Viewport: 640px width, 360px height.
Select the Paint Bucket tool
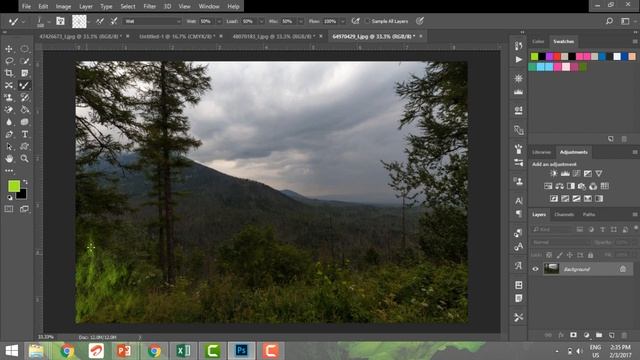[x=24, y=110]
